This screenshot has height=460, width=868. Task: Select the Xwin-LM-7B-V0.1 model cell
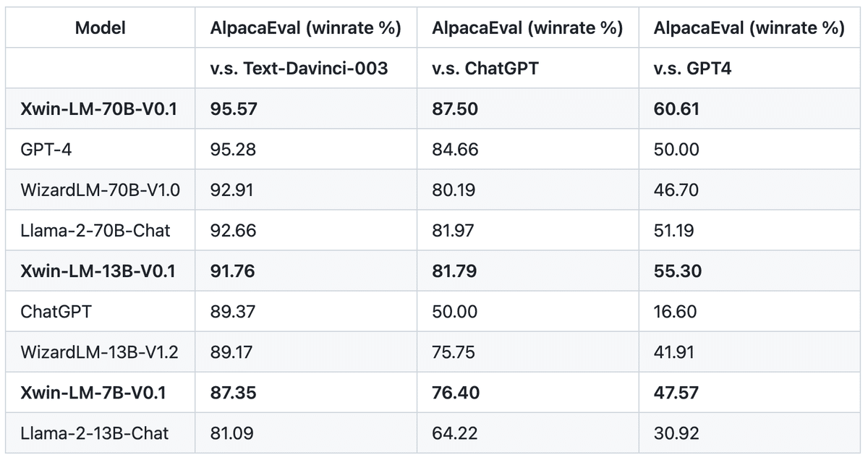pos(94,393)
